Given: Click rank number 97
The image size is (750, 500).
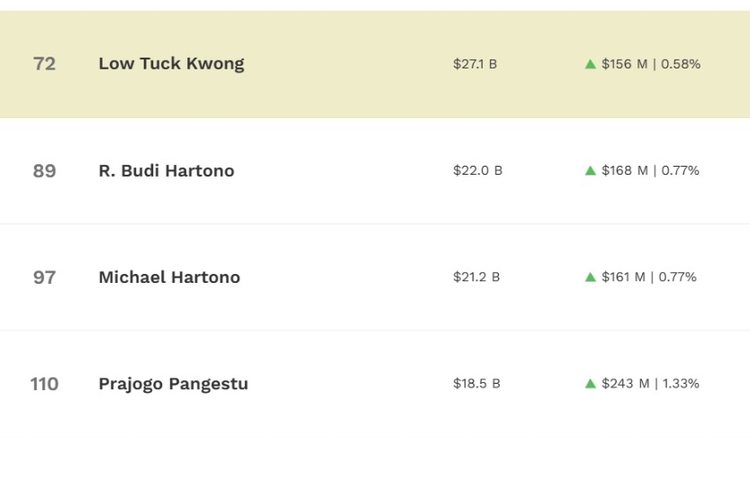Looking at the screenshot, I should pyautogui.click(x=44, y=278).
